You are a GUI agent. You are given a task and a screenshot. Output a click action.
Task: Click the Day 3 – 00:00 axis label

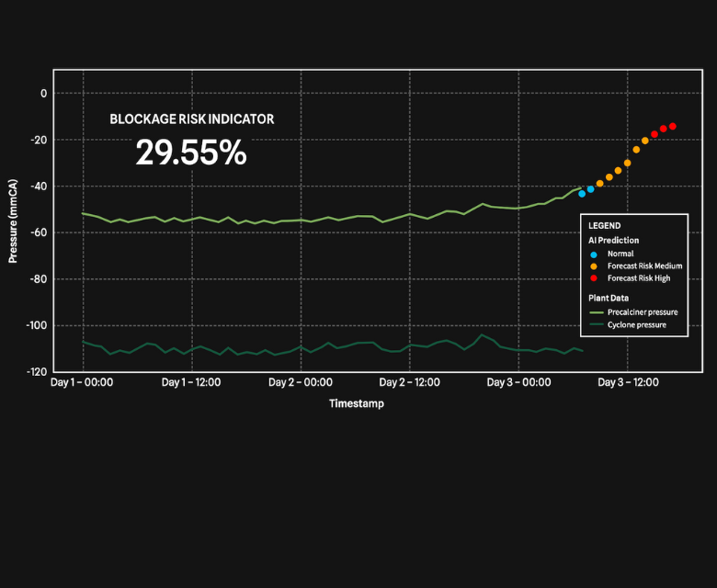(x=518, y=382)
